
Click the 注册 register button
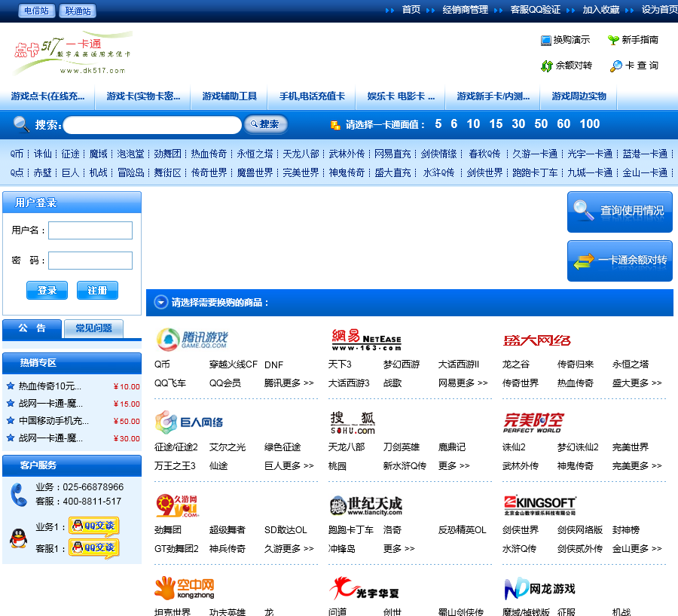97,291
